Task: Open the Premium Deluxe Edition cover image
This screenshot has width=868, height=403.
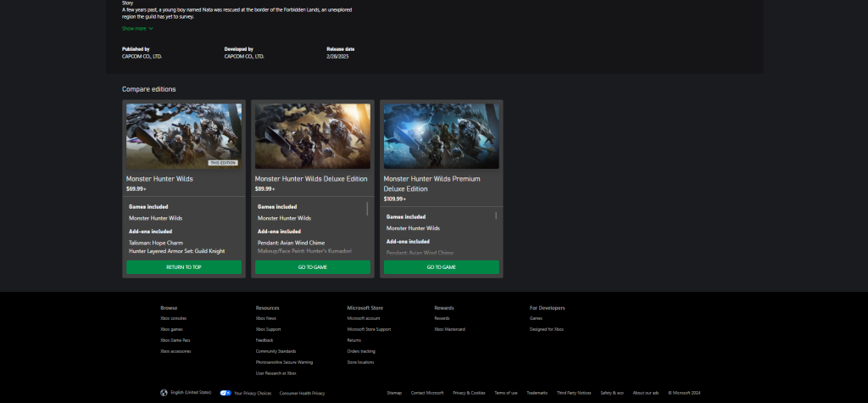Action: point(442,136)
